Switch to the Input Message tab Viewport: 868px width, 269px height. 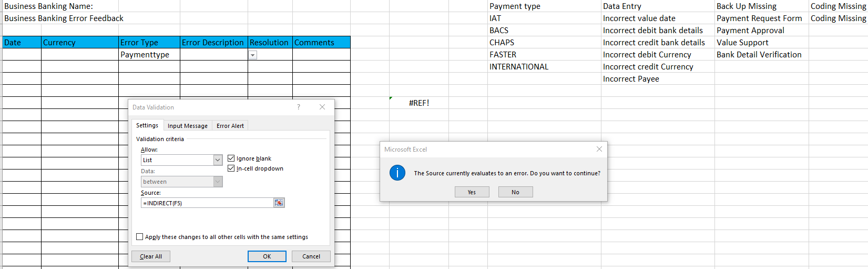(x=188, y=126)
